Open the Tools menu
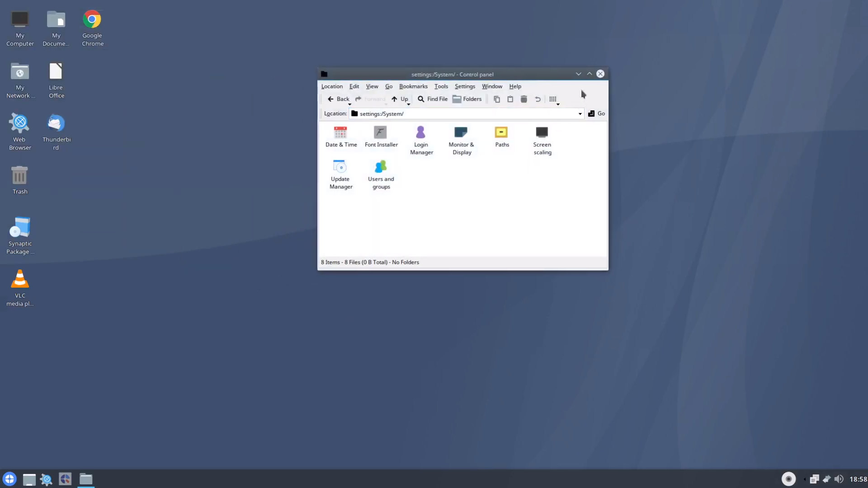Screen dimensions: 868x488 coord(441,86)
